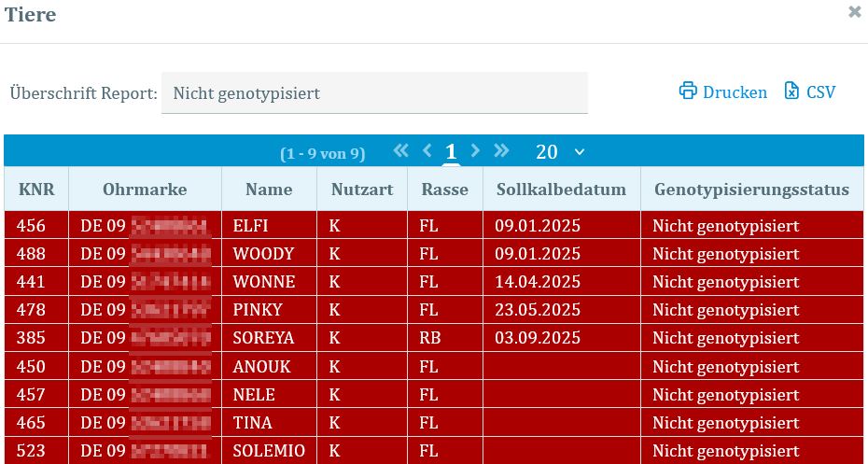
Task: Sort by the KNR column header
Action: click(x=36, y=190)
